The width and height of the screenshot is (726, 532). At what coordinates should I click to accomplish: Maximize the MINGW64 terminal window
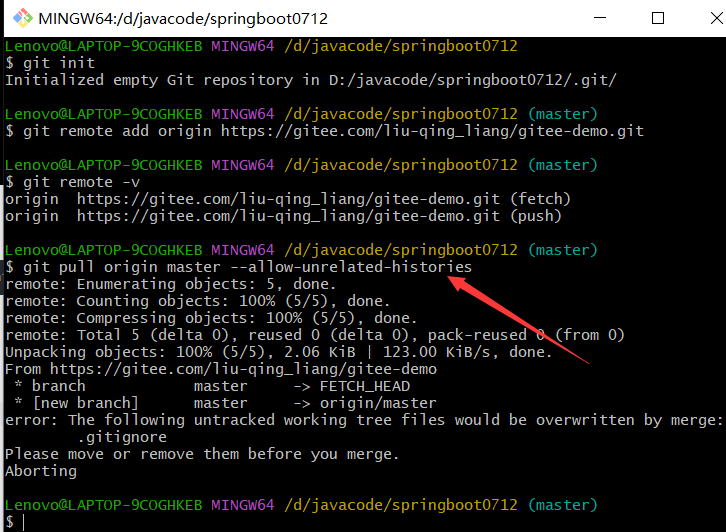[657, 18]
